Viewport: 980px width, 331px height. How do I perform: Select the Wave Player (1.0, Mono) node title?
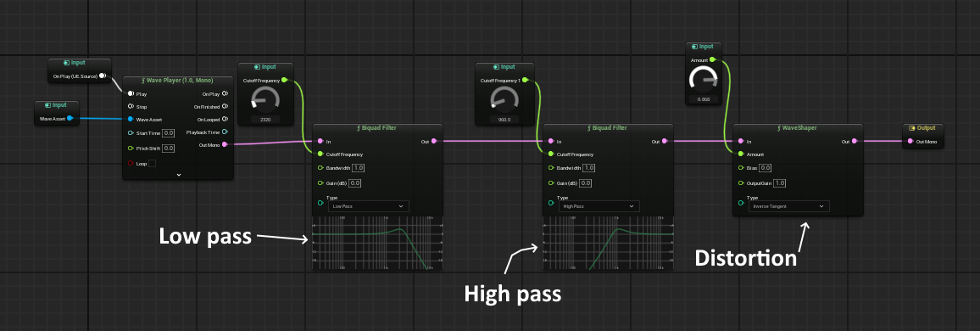pos(178,81)
